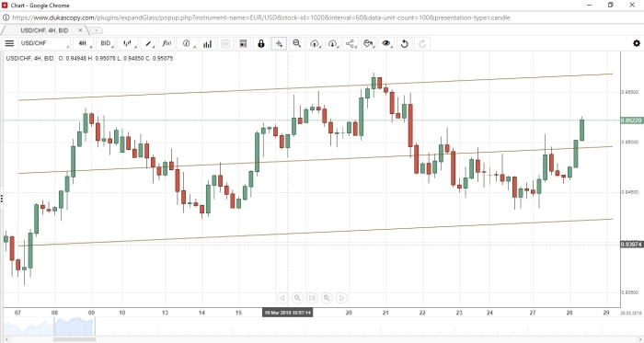Expand the USD/CHF instrument dropdown
This screenshot has height=343, width=644.
pyautogui.click(x=44, y=43)
